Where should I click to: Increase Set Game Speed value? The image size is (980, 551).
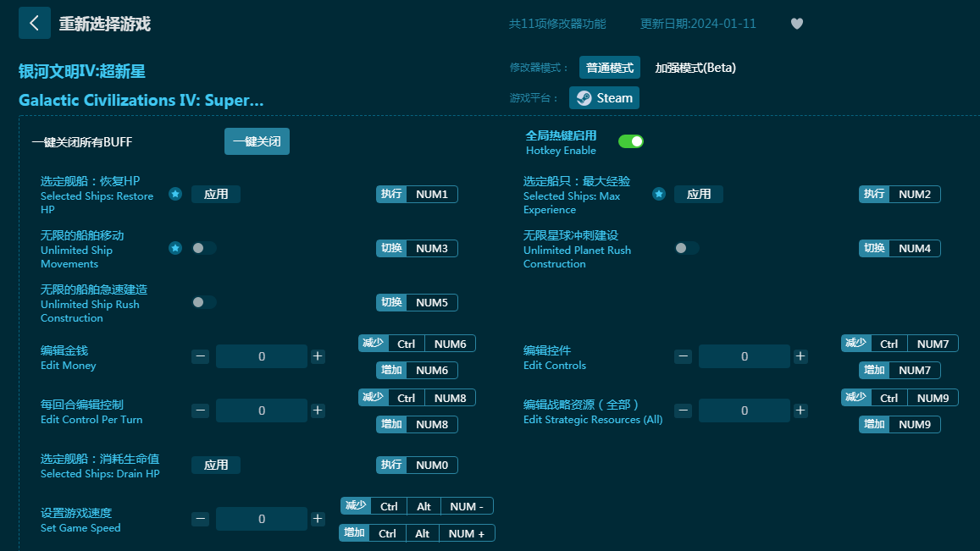(318, 519)
